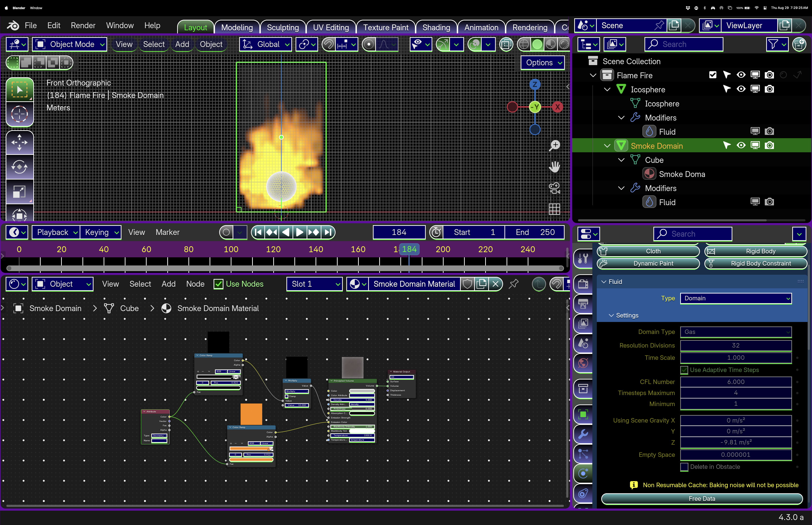Hide Smoke Domain with the eye icon
Viewport: 812px width, 525px height.
point(741,145)
